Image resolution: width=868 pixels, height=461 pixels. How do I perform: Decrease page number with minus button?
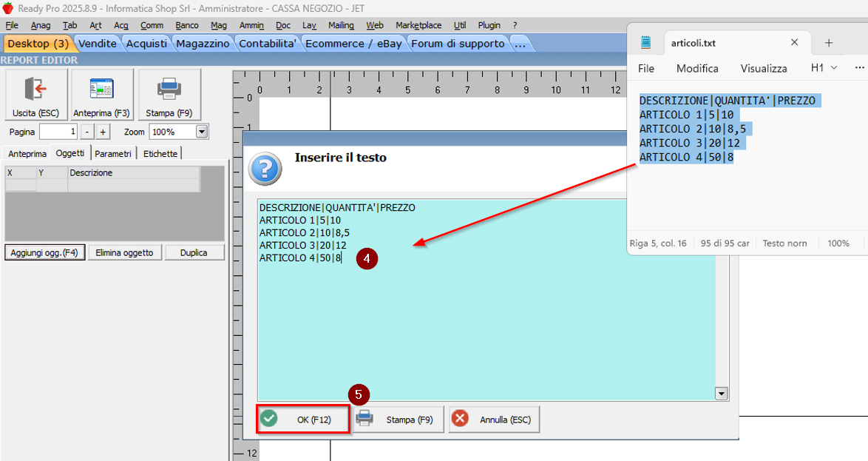tap(87, 132)
